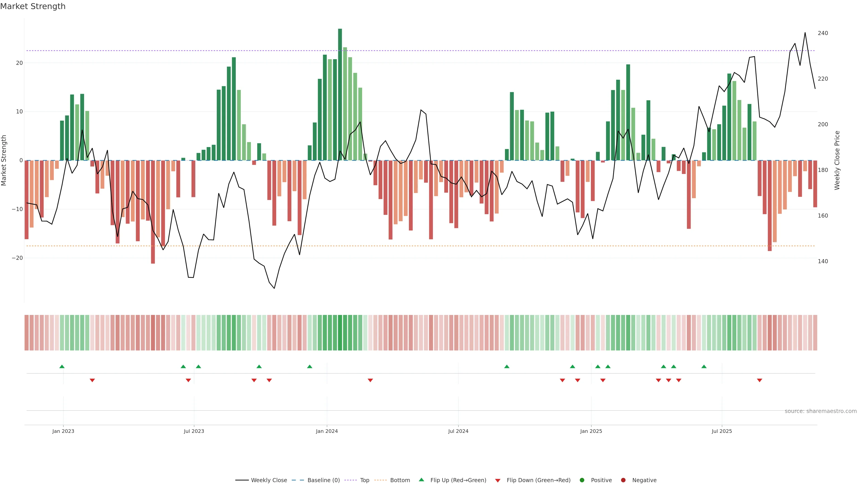Click the Market Strength chart title

[x=33, y=6]
